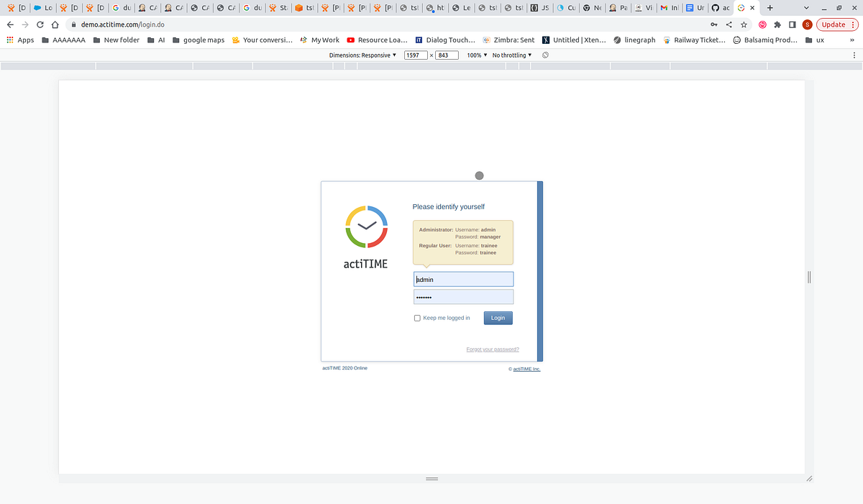Bookmark the page via the star icon
Image resolution: width=863 pixels, height=504 pixels.
click(744, 23)
